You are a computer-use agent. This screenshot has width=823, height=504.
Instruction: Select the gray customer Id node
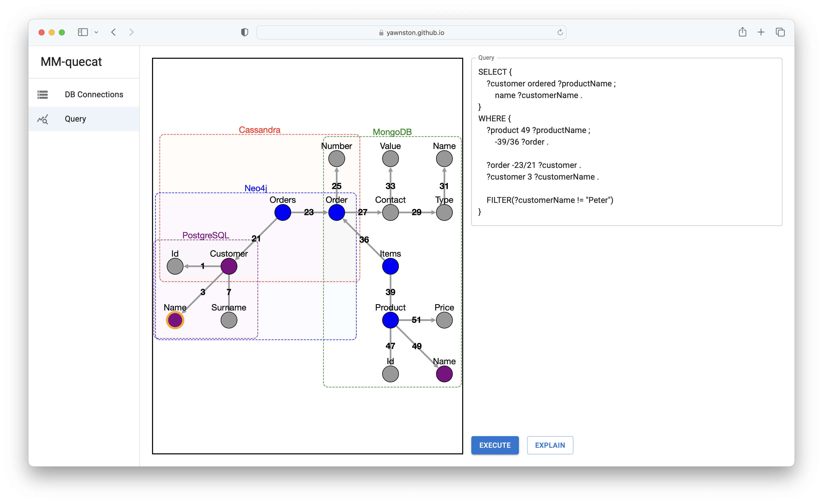click(x=175, y=266)
